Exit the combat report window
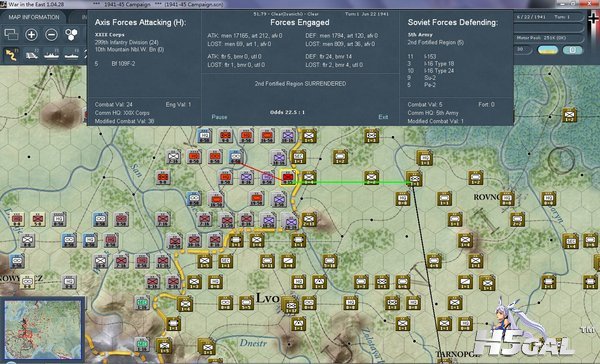600x364 pixels. click(x=383, y=117)
